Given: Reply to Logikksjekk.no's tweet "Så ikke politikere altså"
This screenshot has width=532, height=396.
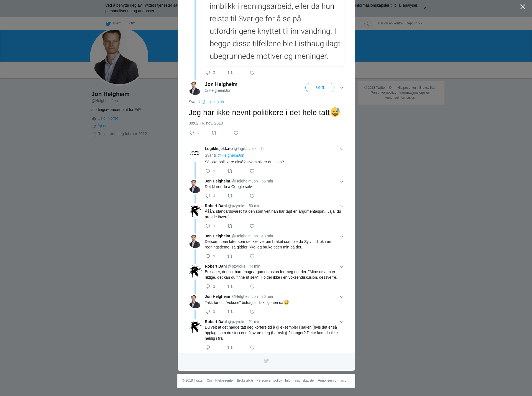Looking at the screenshot, I should (208, 171).
